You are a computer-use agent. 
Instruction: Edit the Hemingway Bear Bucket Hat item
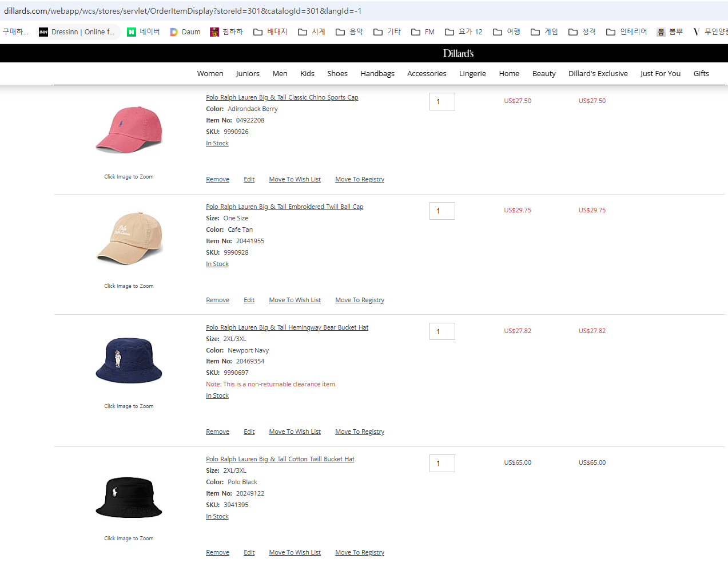249,432
